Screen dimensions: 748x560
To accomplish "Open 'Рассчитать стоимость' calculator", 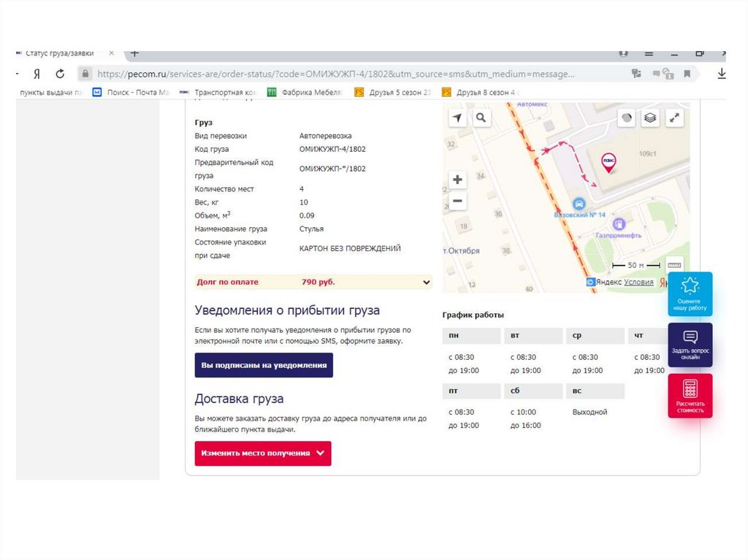I will (x=690, y=396).
